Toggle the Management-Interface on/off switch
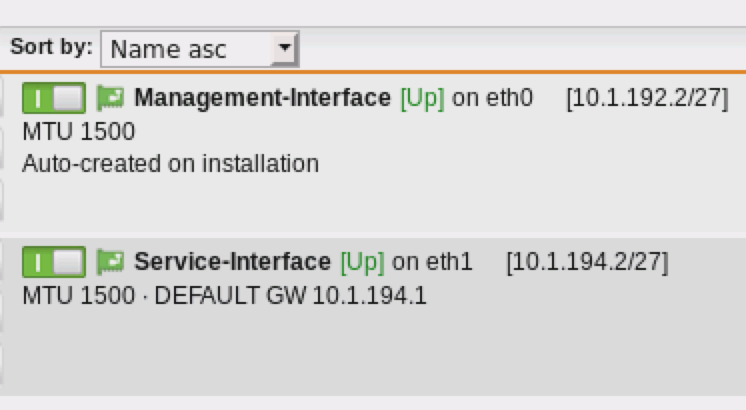The image size is (746, 410). pos(54,98)
